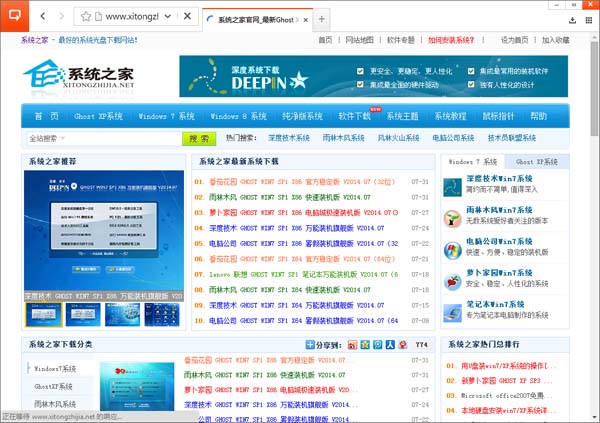Click the green 搜索 button
Viewport: 600px width, 423px height.
200,138
